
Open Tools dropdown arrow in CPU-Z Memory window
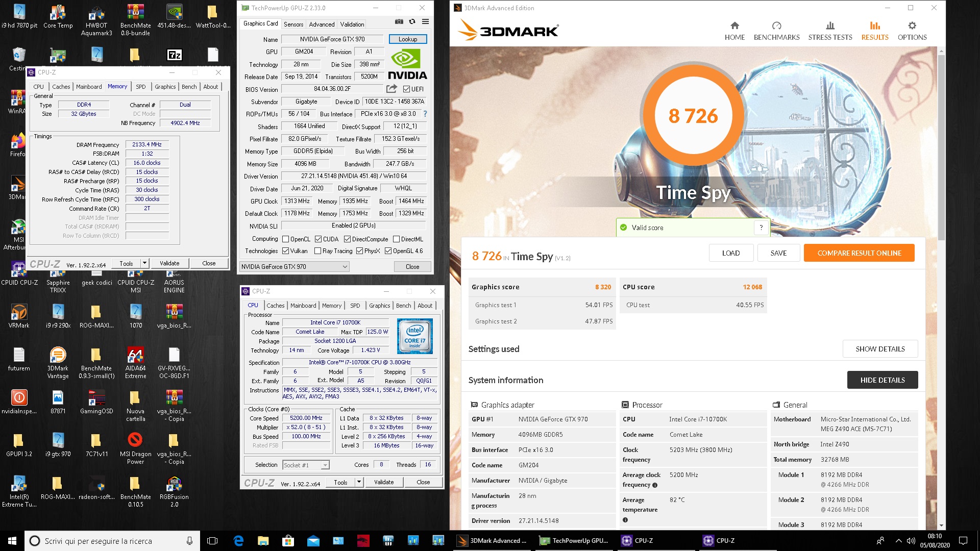point(144,263)
